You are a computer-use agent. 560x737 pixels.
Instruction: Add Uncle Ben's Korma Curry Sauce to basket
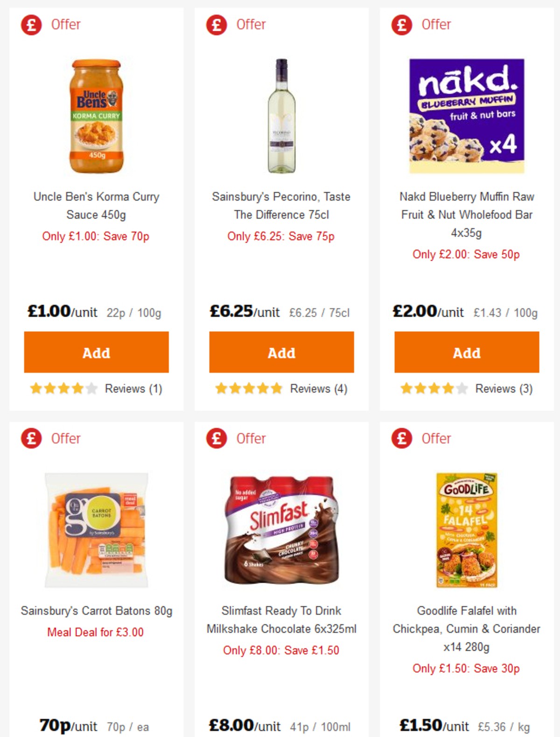(x=96, y=353)
